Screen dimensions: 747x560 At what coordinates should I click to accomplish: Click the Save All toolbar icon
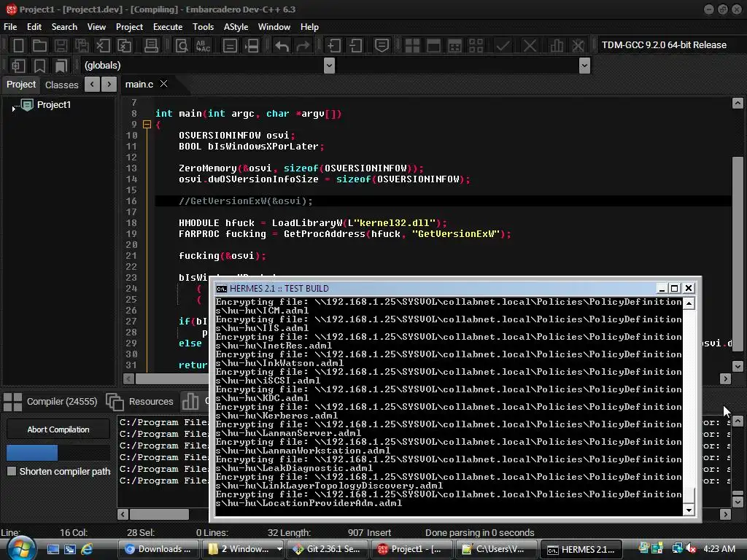82,45
